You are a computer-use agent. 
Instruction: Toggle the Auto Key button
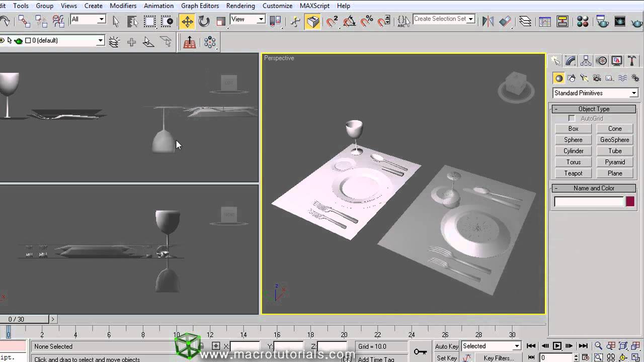(x=447, y=346)
